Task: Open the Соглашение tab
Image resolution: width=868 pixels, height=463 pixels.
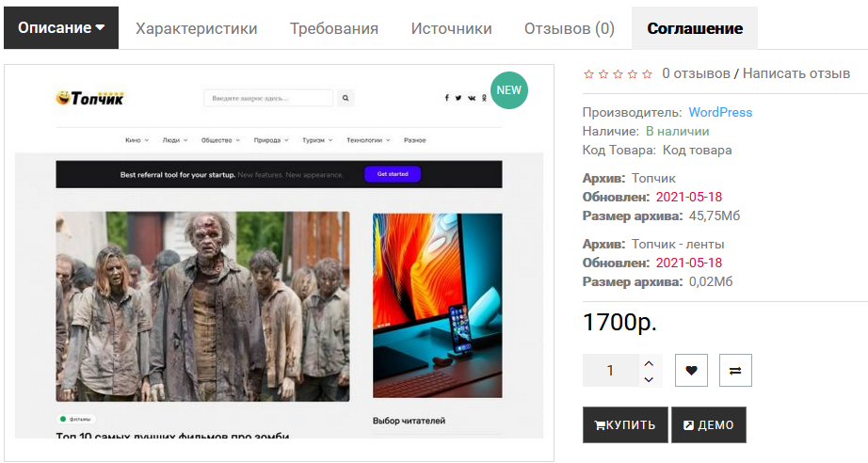Action: tap(695, 28)
